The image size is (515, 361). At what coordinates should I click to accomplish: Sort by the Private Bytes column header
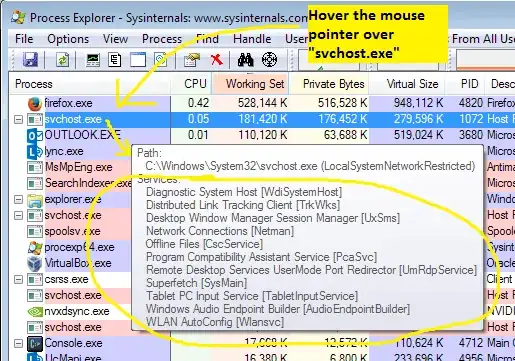tap(329, 84)
